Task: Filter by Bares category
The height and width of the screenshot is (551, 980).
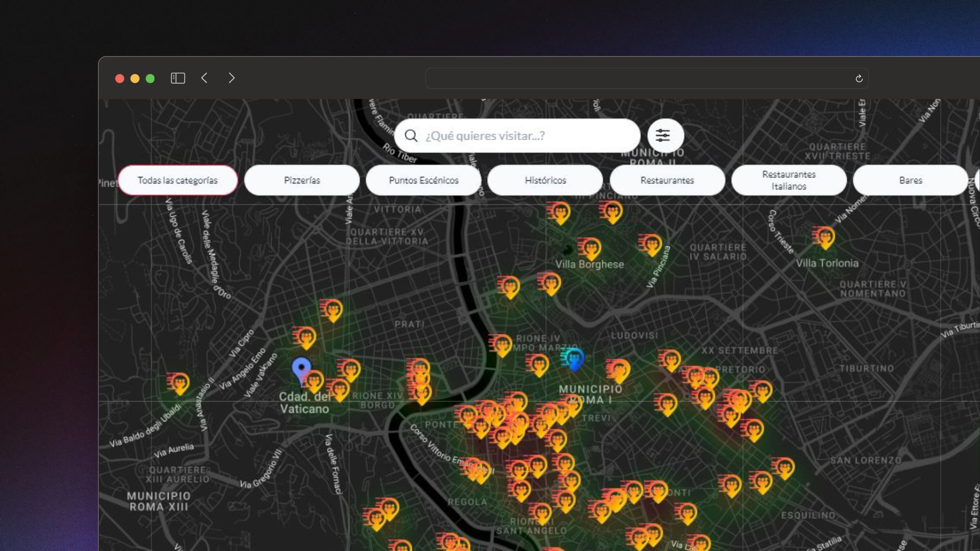Action: [910, 180]
